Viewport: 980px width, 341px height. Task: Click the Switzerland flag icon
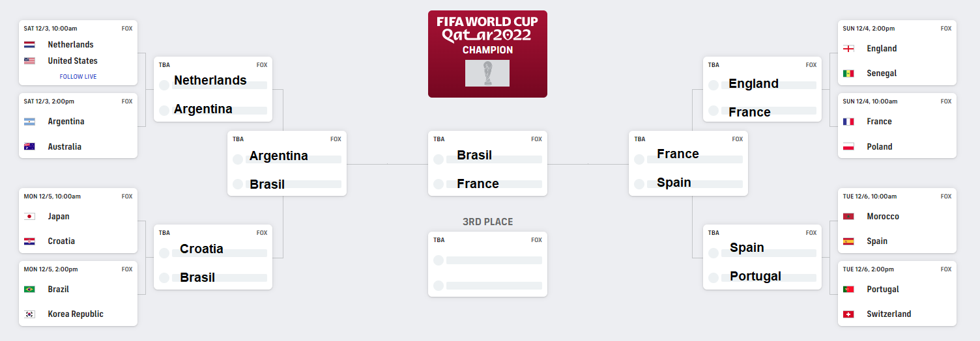[x=848, y=314]
